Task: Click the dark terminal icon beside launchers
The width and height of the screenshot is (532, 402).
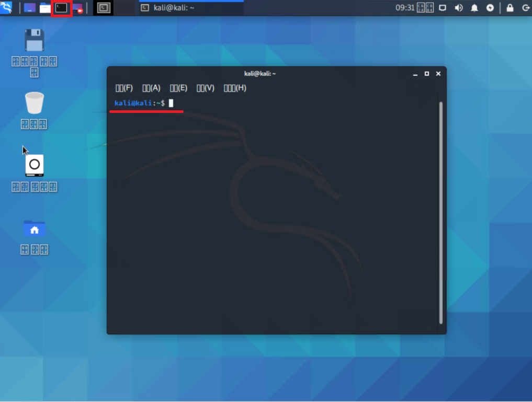Action: [104, 8]
